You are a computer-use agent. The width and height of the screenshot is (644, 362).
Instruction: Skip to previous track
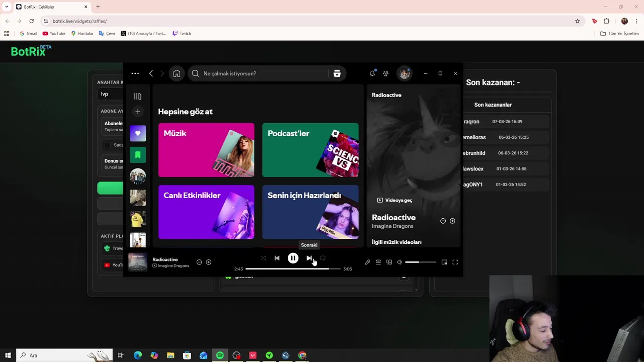point(277,258)
